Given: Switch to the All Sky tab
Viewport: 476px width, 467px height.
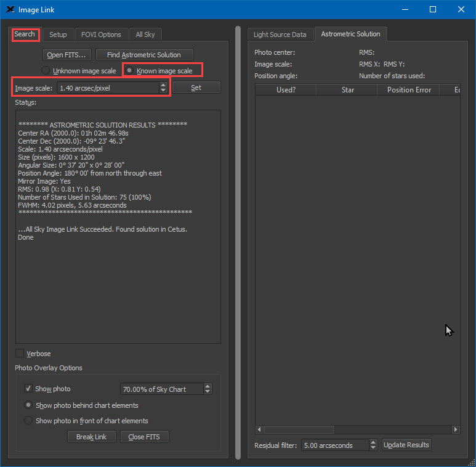Looking at the screenshot, I should [145, 35].
